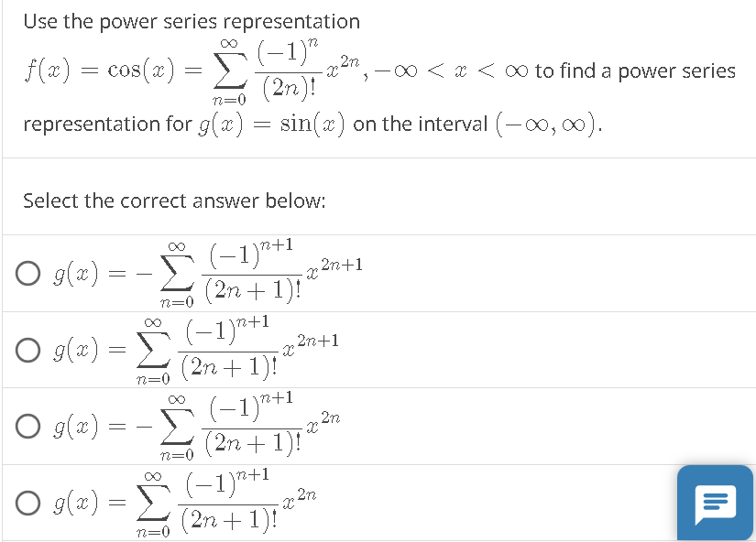Click the cos(x) series formula in the problem
Screen dimensions: 756x542
click(x=183, y=69)
